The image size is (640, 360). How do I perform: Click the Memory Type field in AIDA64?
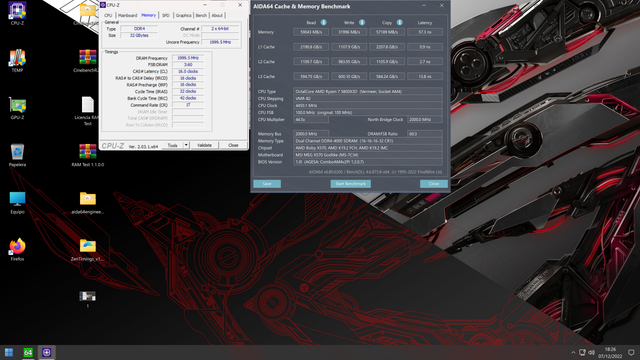(x=368, y=141)
